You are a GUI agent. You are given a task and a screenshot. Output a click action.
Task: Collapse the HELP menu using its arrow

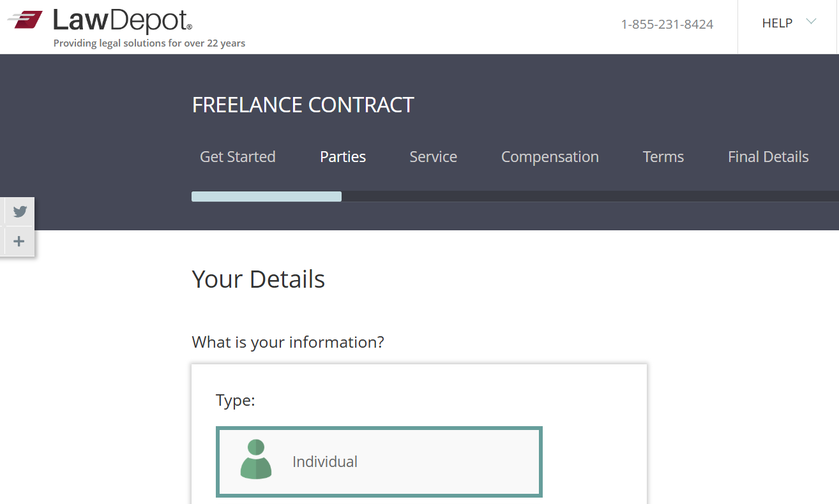(811, 21)
